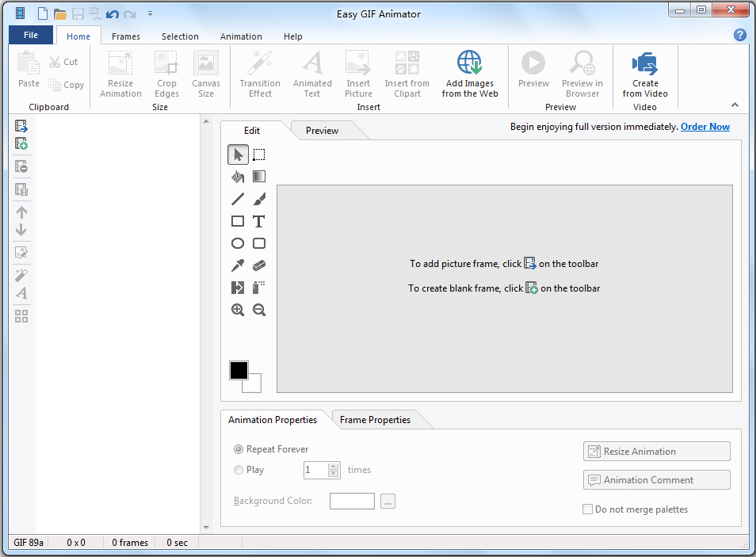Click the Order Now link
Viewport: 756px width, 557px height.
pos(705,127)
